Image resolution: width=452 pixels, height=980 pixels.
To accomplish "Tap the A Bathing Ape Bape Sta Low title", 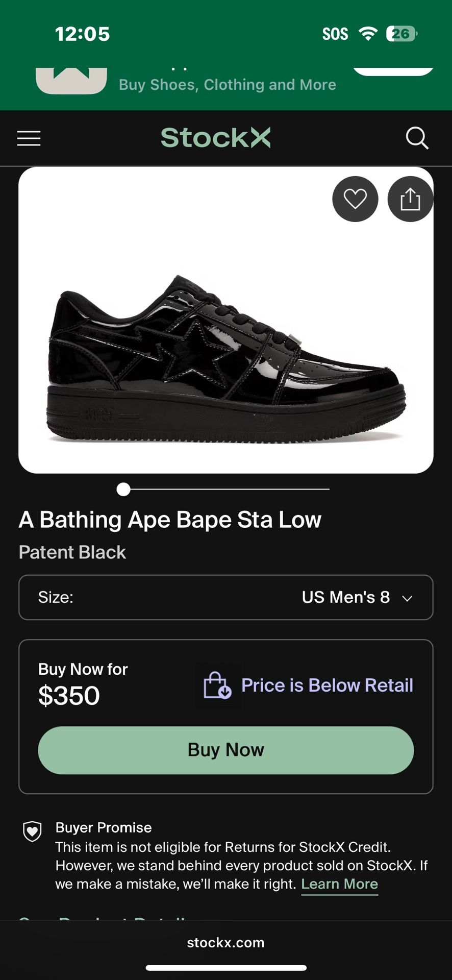I will (x=170, y=520).
